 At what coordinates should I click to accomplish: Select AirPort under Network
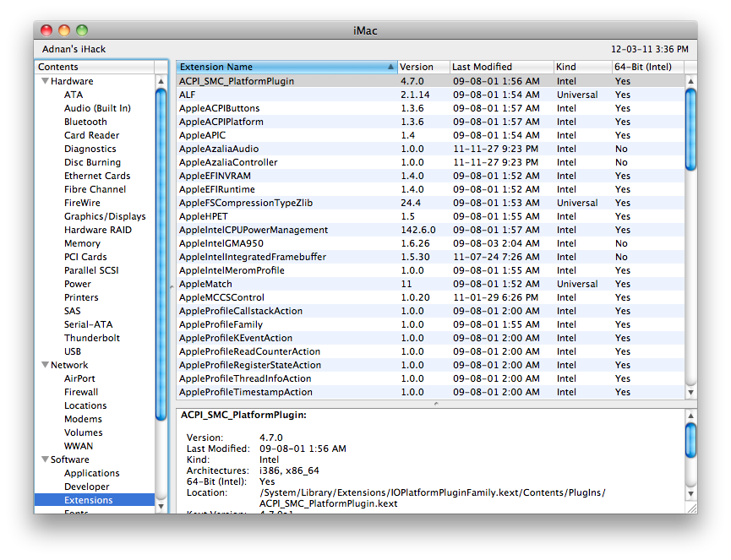pyautogui.click(x=79, y=378)
